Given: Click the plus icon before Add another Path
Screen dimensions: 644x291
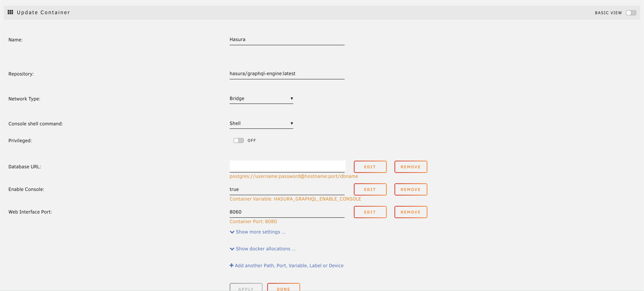Looking at the screenshot, I should point(232,265).
